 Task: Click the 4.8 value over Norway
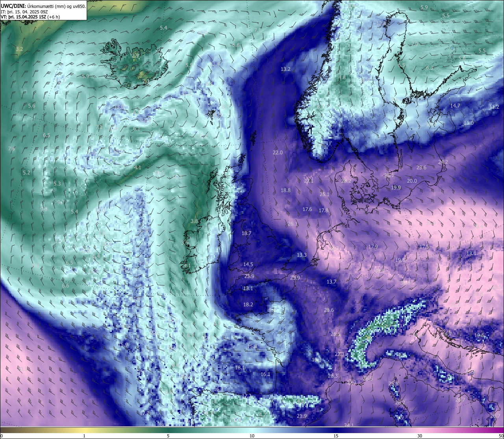pyautogui.click(x=342, y=77)
